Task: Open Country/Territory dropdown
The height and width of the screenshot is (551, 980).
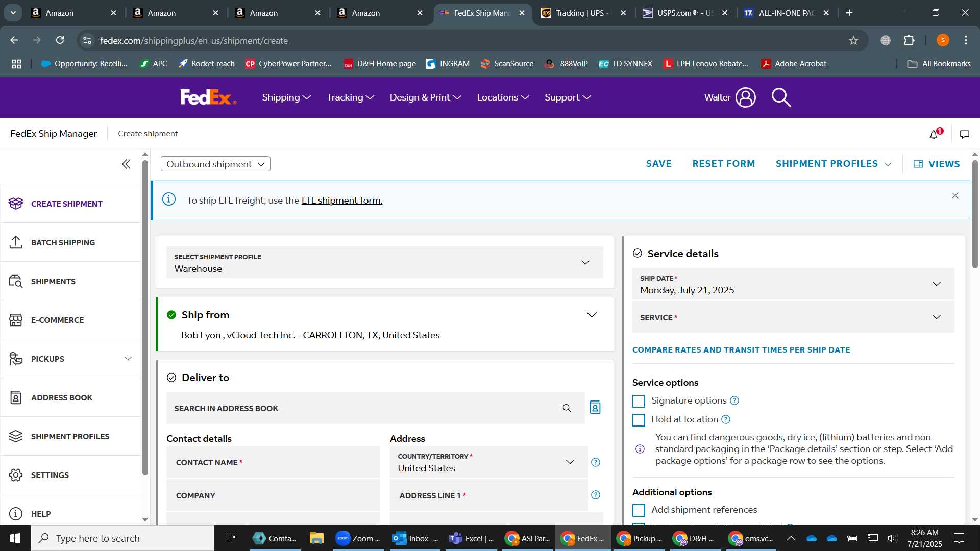Action: (x=489, y=462)
